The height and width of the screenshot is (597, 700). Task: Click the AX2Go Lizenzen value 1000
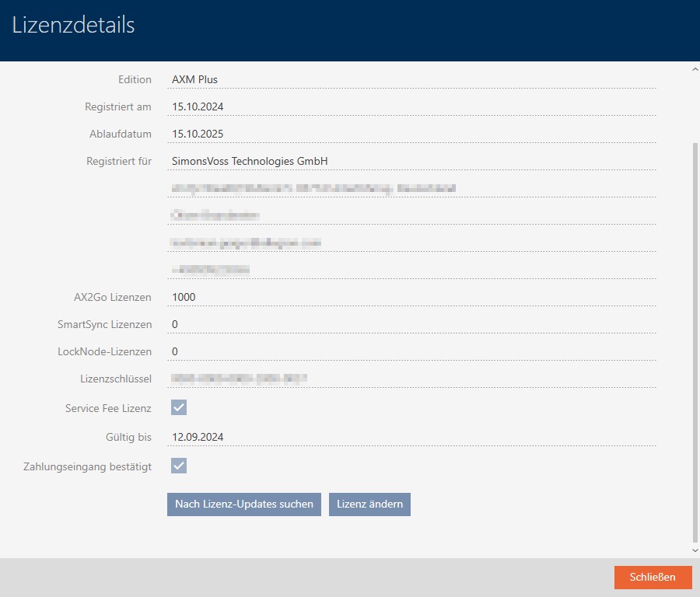pyautogui.click(x=412, y=297)
